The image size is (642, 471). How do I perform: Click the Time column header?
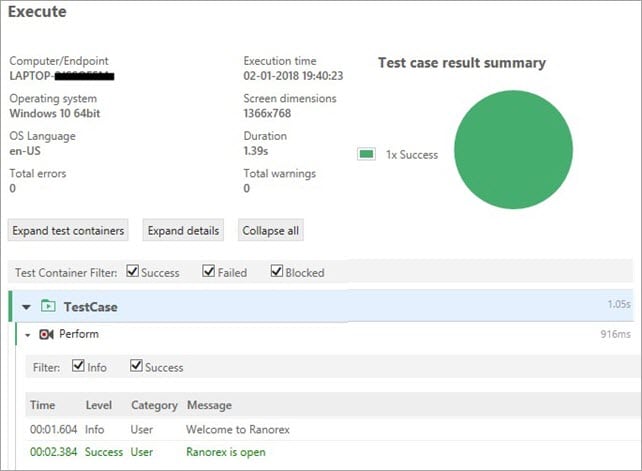pyautogui.click(x=43, y=405)
